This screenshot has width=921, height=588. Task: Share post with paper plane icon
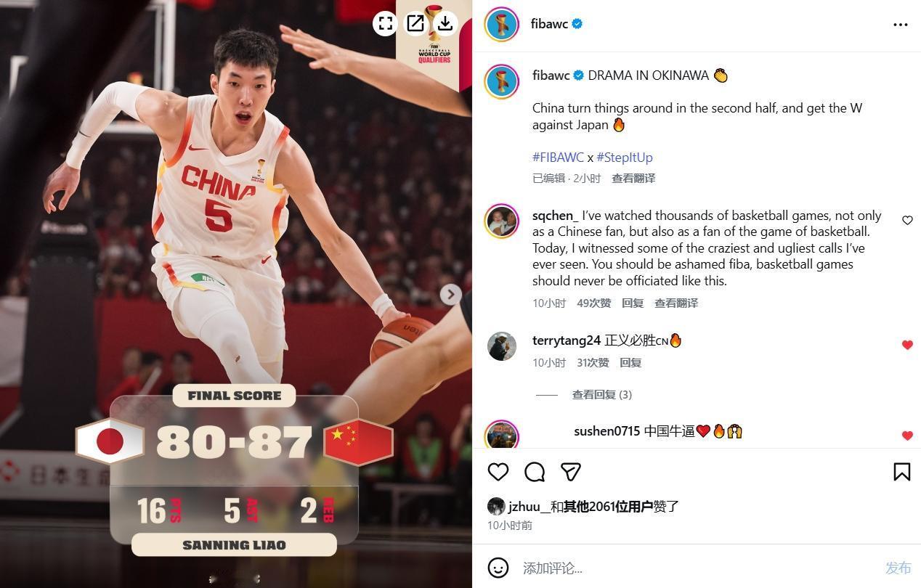(x=571, y=472)
